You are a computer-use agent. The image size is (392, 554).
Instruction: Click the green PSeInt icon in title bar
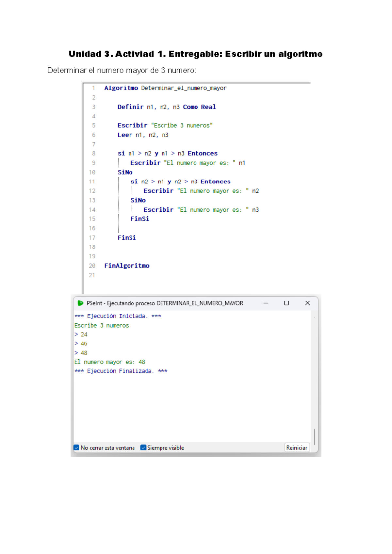coord(80,303)
